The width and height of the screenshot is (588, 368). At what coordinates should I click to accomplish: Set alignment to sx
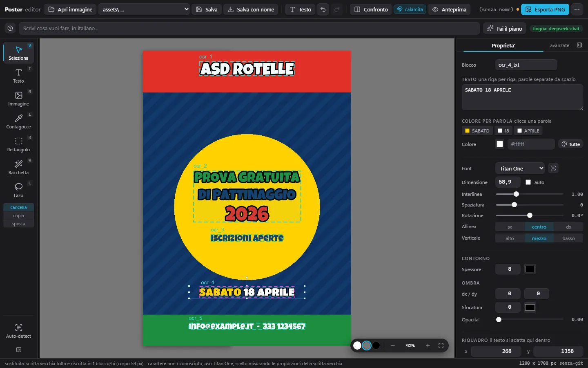510,227
